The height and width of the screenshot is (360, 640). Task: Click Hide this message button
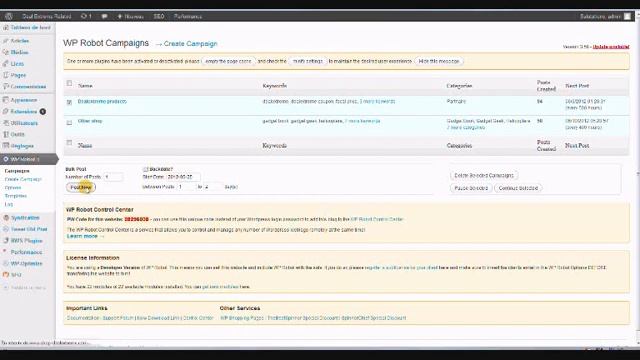tap(439, 61)
